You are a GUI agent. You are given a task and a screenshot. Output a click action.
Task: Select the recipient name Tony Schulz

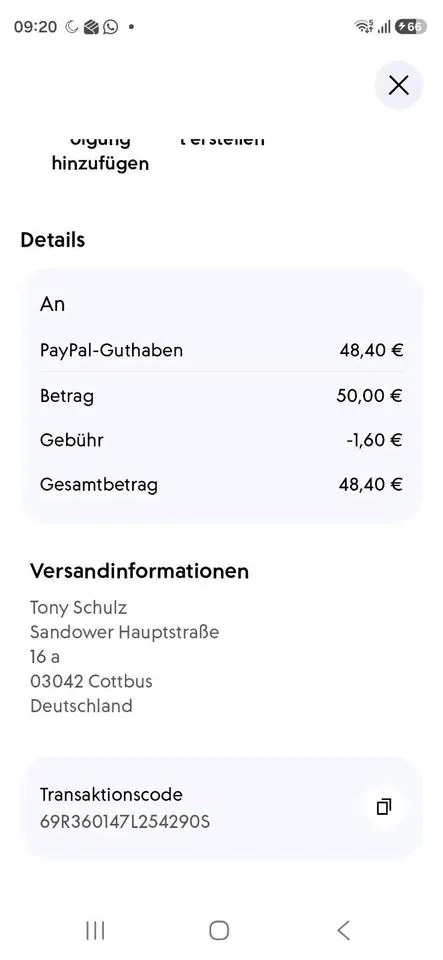point(78,608)
